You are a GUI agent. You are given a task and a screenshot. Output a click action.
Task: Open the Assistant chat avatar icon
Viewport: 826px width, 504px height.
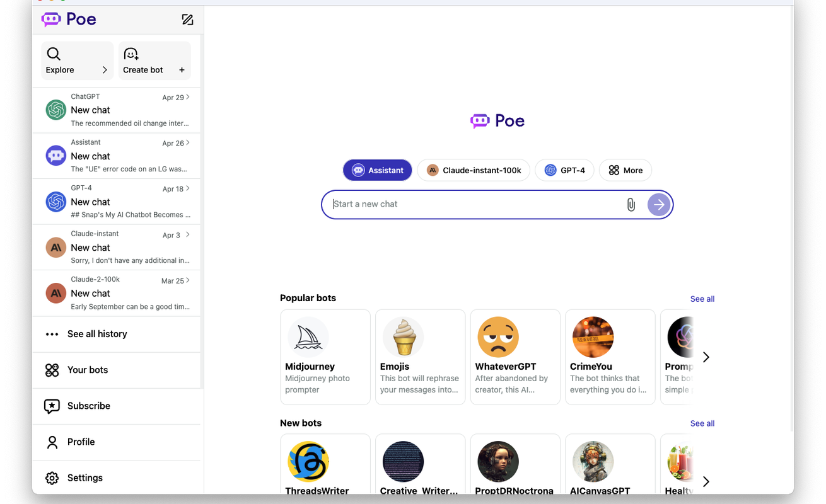pyautogui.click(x=56, y=156)
